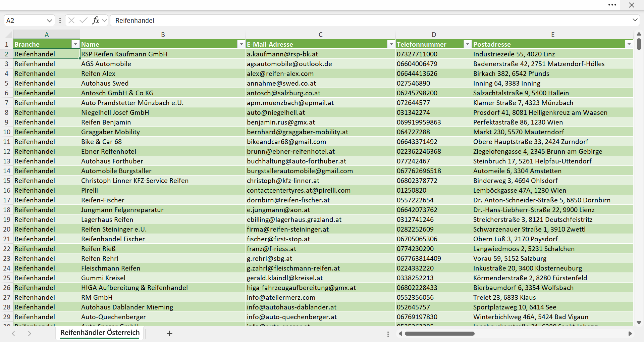
Task: Select column D header
Action: click(x=434, y=35)
